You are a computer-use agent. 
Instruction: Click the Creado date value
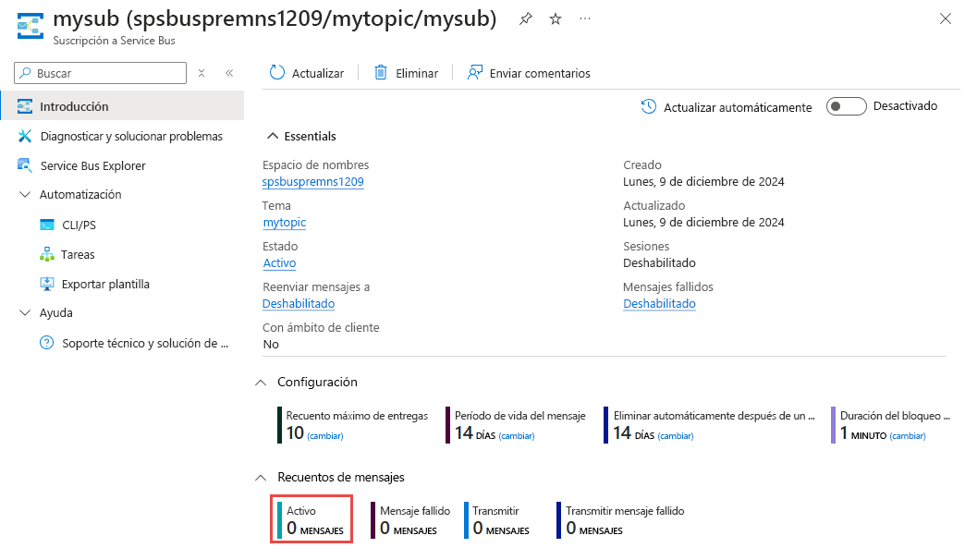[x=703, y=181]
